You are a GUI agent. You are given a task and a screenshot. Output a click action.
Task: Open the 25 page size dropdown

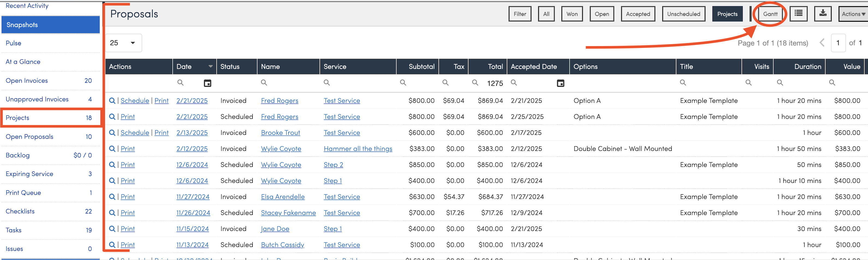(123, 43)
